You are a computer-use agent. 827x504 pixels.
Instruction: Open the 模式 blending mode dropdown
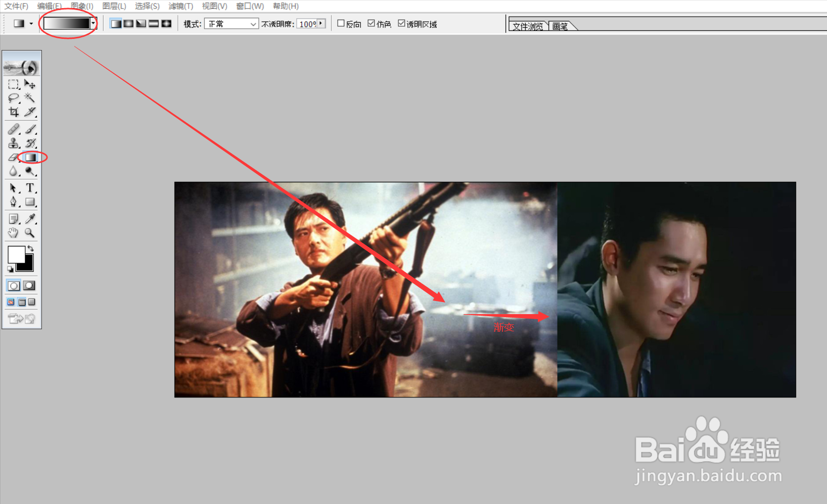coord(232,24)
